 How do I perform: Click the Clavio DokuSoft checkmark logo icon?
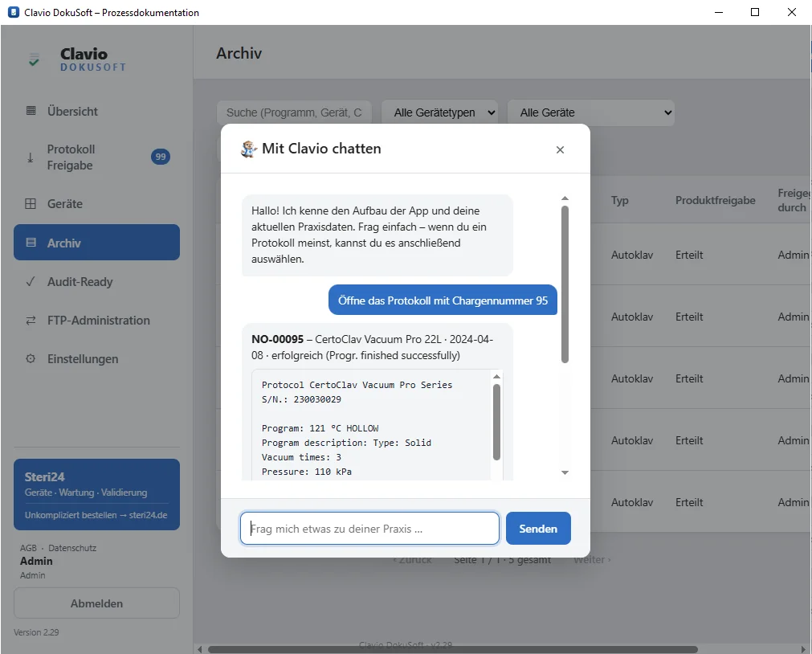pos(34,59)
